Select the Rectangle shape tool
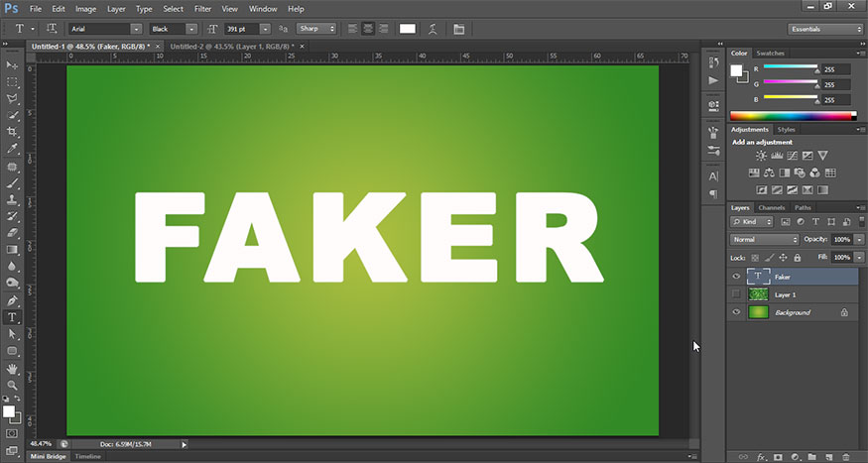 pyautogui.click(x=12, y=351)
